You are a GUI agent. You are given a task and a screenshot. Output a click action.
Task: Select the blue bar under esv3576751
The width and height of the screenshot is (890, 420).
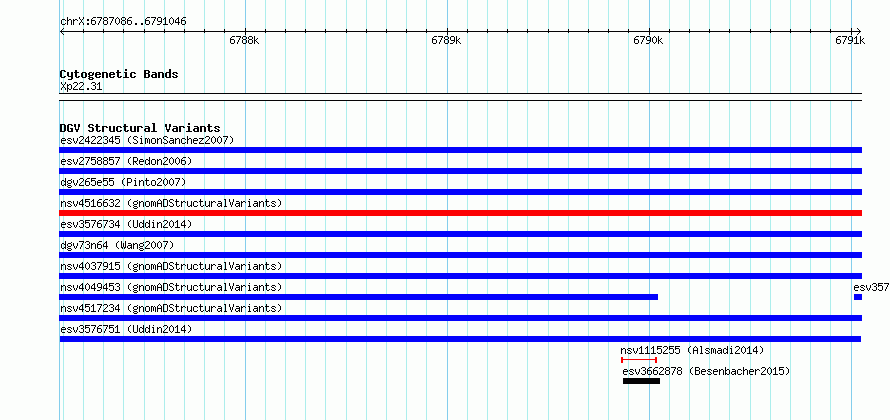pyautogui.click(x=460, y=339)
